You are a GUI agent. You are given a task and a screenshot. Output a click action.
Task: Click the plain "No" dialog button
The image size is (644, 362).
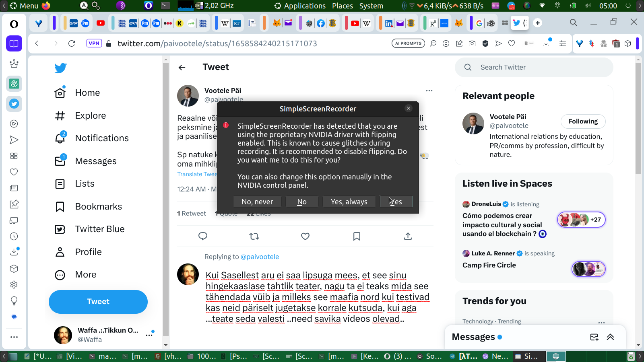[302, 202]
